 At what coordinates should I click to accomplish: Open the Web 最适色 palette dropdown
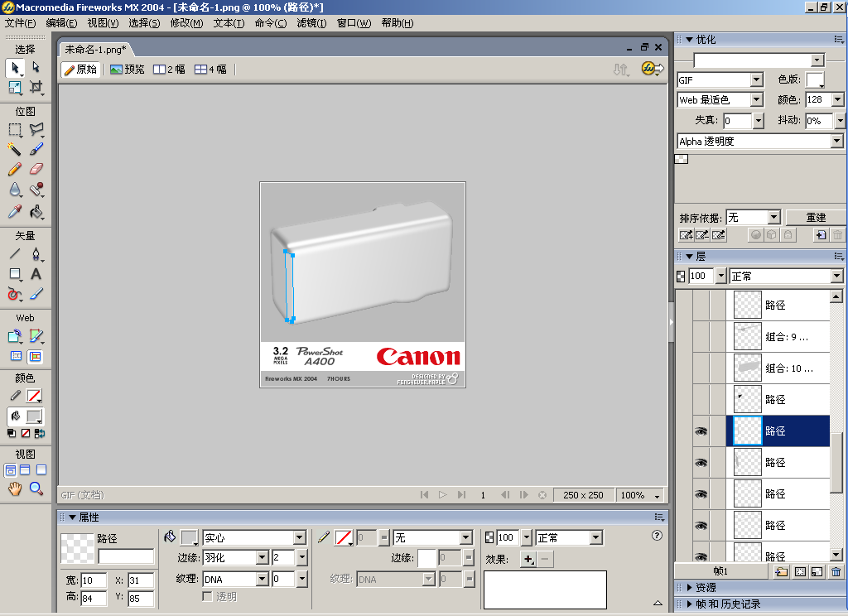(x=757, y=100)
